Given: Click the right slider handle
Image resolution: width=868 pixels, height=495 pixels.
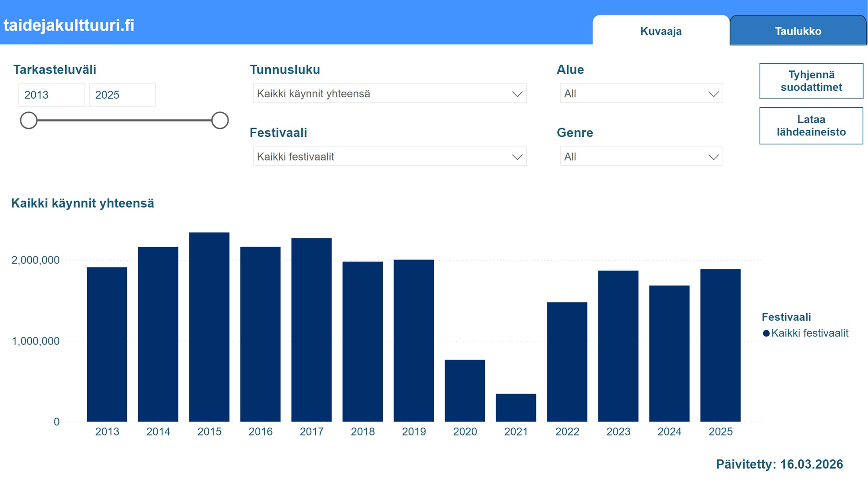Looking at the screenshot, I should coord(220,120).
